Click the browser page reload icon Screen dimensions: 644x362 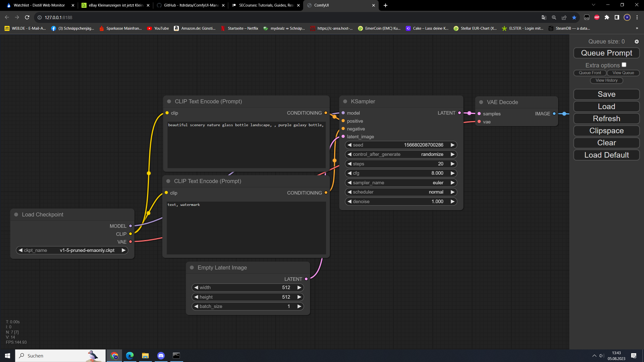pyautogui.click(x=27, y=17)
